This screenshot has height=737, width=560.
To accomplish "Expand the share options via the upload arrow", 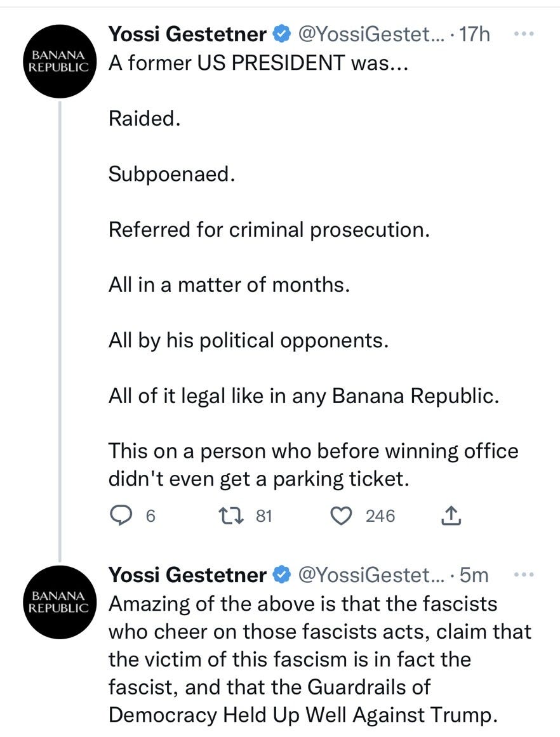I will 451,515.
